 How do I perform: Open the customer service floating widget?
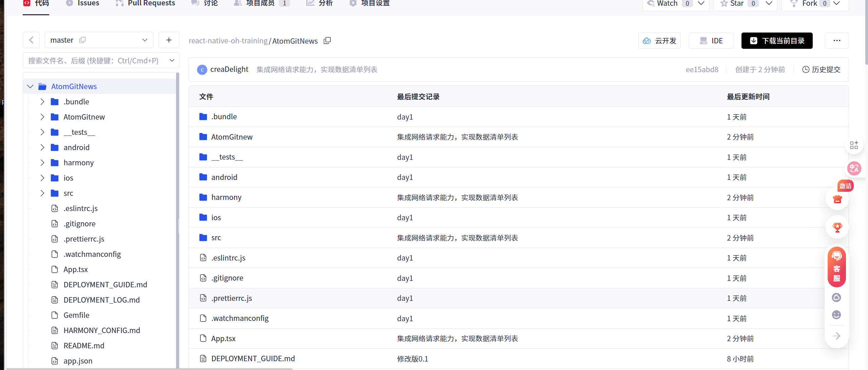pyautogui.click(x=836, y=267)
